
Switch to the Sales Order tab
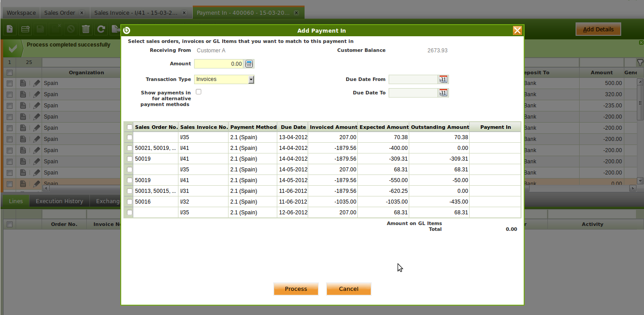click(59, 13)
